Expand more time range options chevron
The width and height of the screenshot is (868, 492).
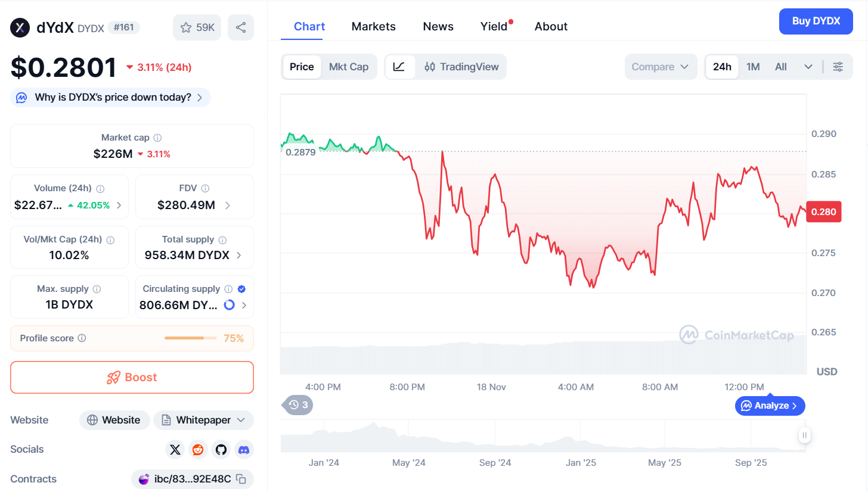click(x=808, y=67)
